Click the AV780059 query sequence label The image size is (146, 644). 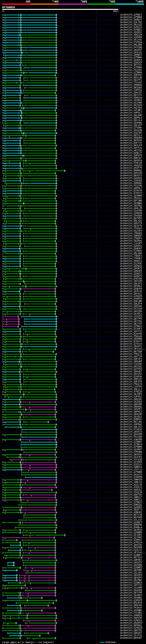8,7
